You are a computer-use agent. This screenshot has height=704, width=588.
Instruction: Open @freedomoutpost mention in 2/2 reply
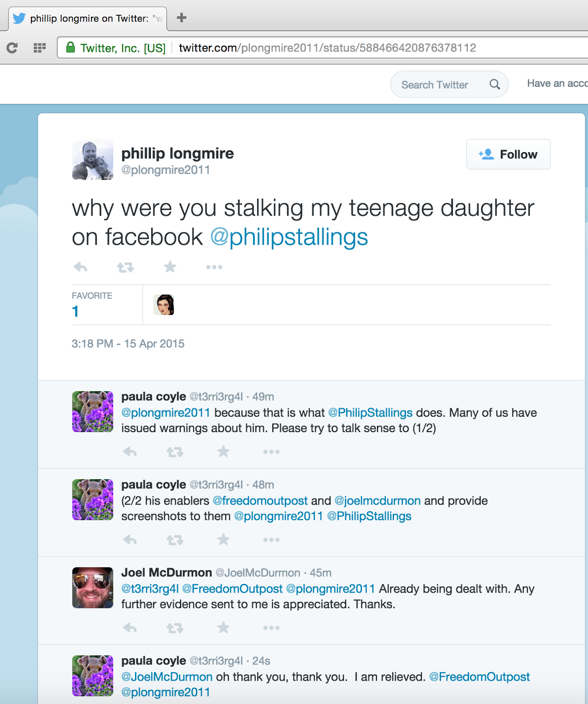coord(260,501)
